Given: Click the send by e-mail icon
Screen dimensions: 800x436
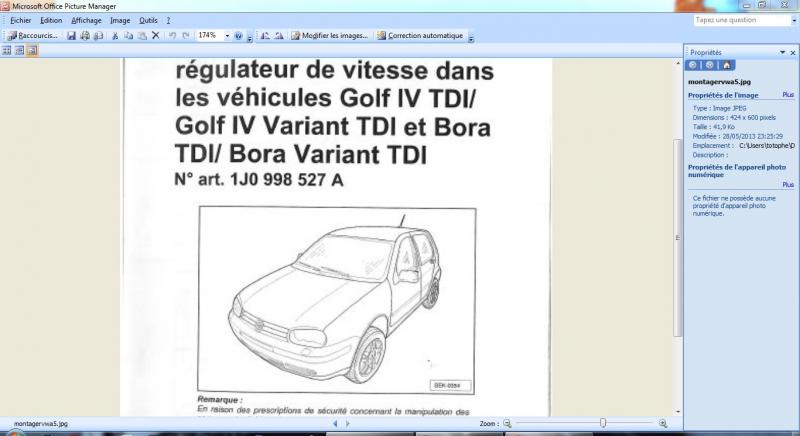Looking at the screenshot, I should [98, 36].
